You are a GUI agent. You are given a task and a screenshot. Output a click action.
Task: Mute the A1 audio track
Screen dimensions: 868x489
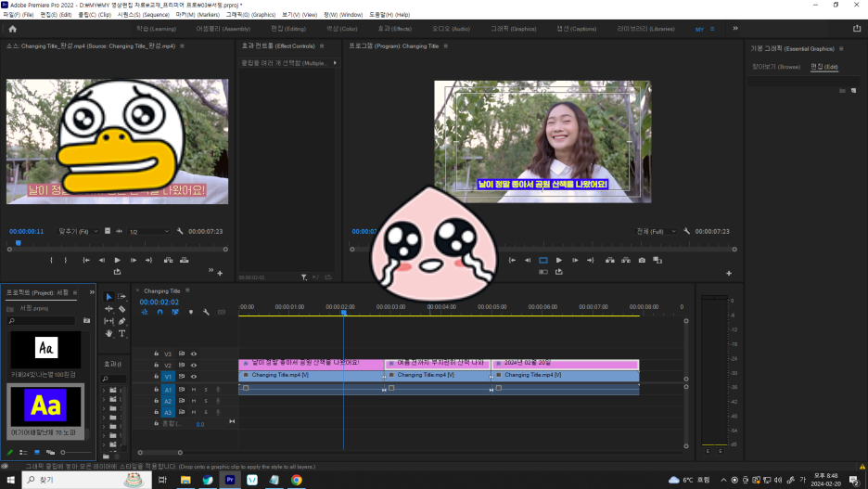click(194, 390)
